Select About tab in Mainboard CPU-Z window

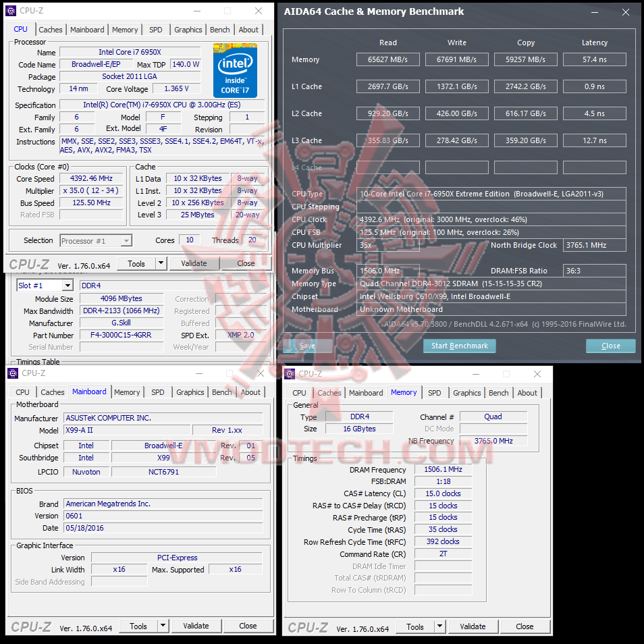pos(250,392)
